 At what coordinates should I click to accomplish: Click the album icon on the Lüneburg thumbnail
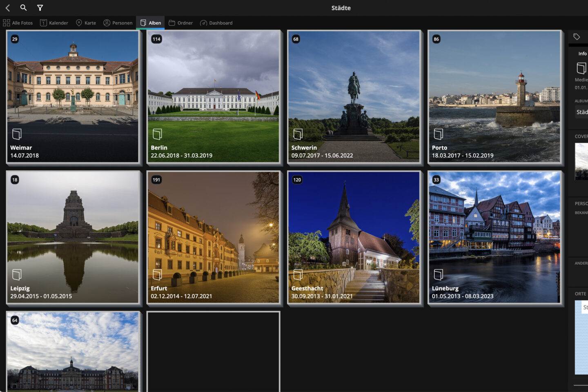439,274
